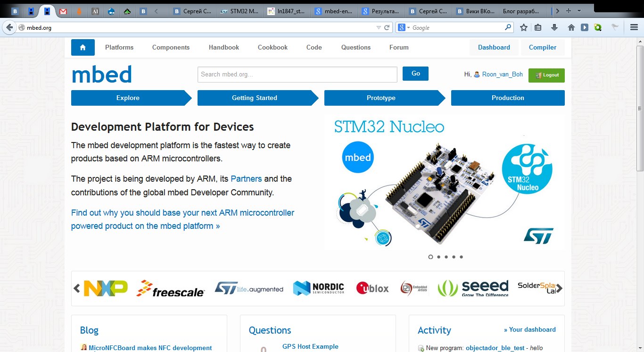Open the freescale partner logo
This screenshot has height=352, width=644.
(171, 288)
